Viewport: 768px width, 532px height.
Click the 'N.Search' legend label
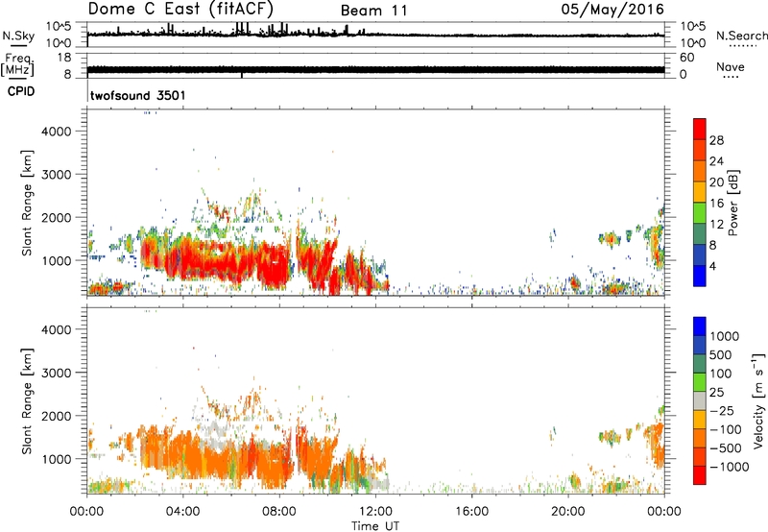click(741, 36)
